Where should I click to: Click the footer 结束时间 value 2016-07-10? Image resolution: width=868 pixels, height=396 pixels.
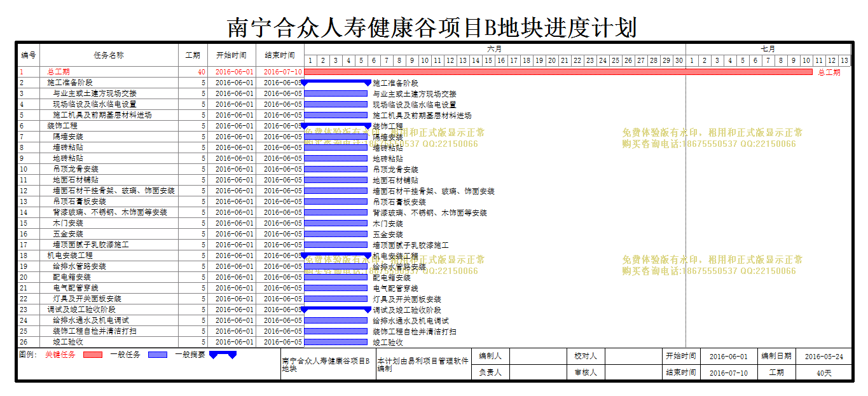pyautogui.click(x=729, y=373)
